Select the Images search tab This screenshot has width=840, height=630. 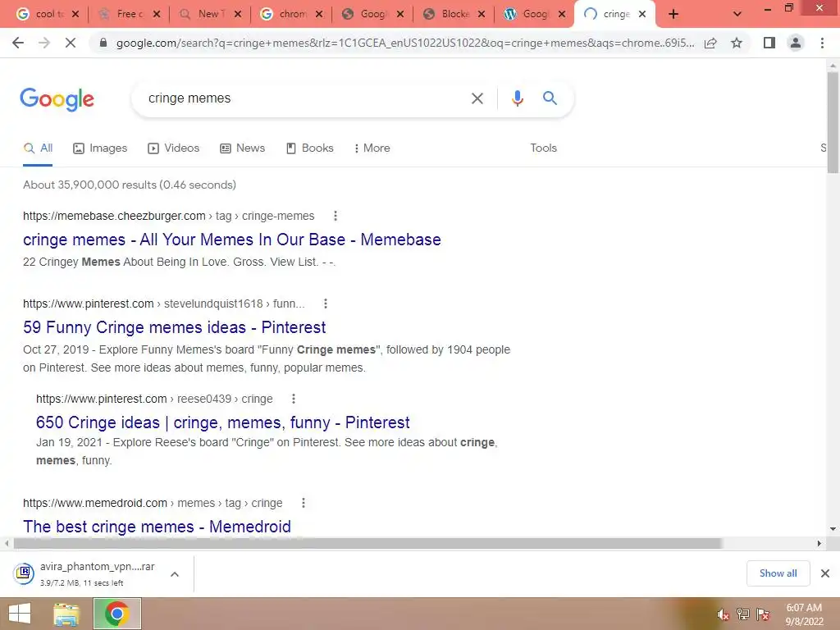[100, 148]
